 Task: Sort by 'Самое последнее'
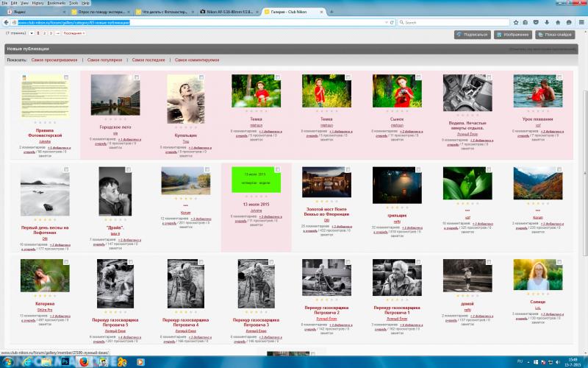(148, 60)
